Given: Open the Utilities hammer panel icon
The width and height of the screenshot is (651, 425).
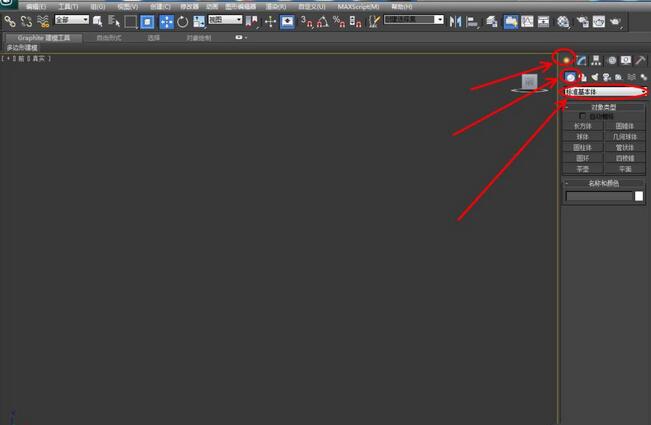Looking at the screenshot, I should 640,61.
